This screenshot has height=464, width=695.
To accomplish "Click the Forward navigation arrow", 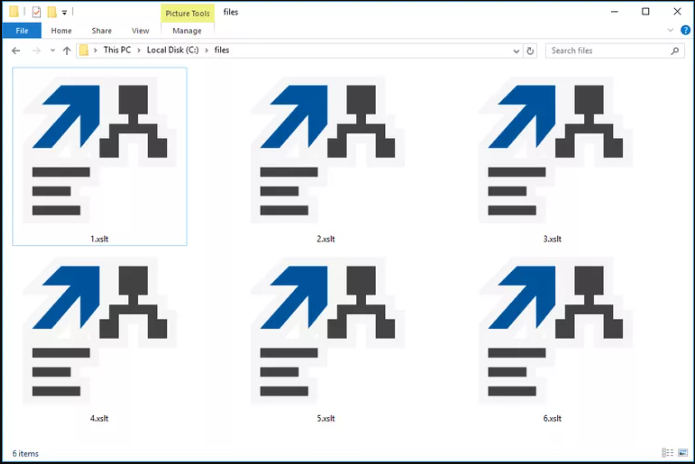I will pyautogui.click(x=36, y=51).
